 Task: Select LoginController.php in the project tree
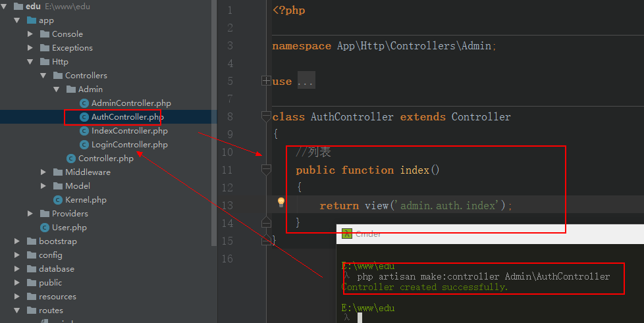coord(129,145)
